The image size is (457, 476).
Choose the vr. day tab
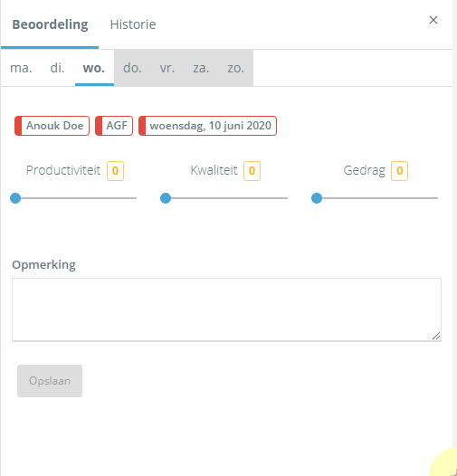[167, 68]
